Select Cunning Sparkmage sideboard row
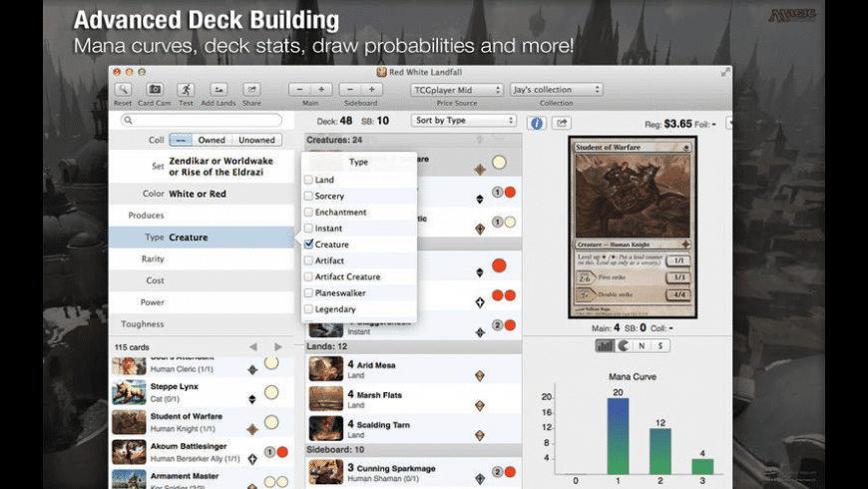Screen dimensions: 868x489 [x=413, y=472]
